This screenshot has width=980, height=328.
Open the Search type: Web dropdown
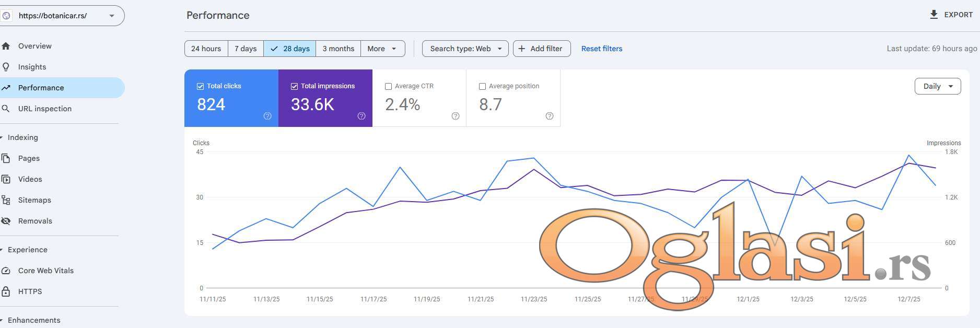[465, 49]
